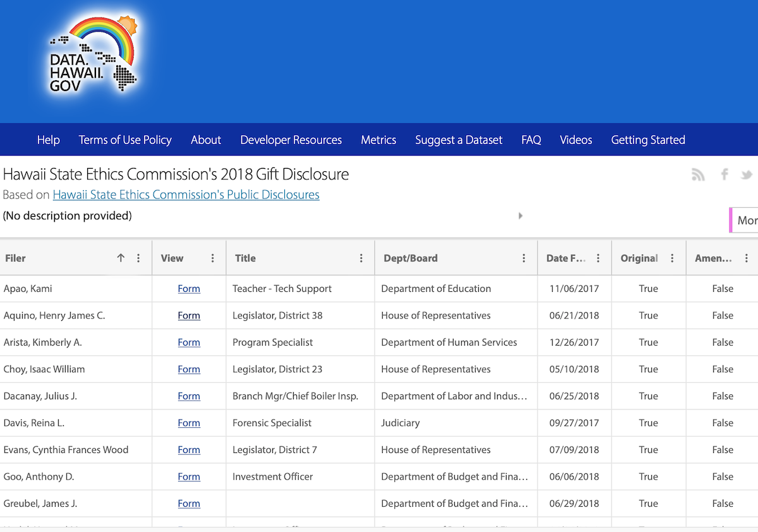Expand the dataset description arrow

coord(520,216)
